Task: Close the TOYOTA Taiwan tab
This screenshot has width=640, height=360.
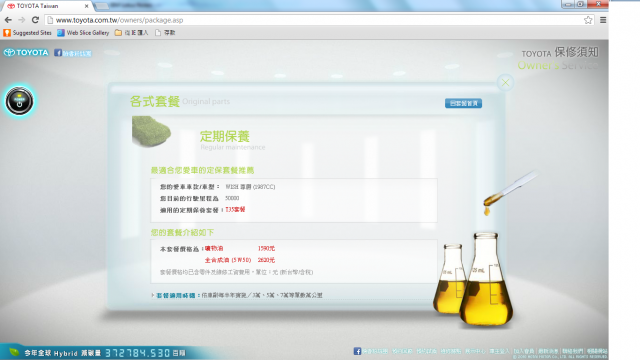Action: point(86,6)
